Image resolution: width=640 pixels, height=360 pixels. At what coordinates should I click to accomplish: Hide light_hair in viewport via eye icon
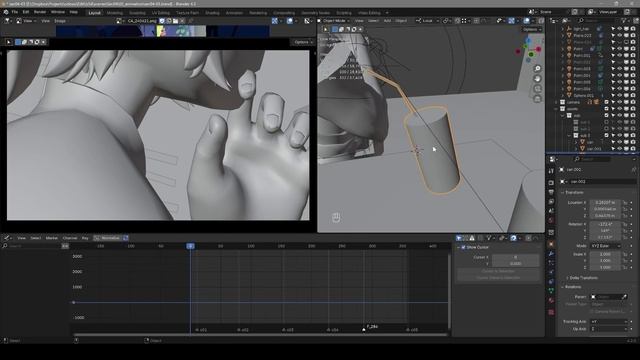pyautogui.click(x=620, y=29)
